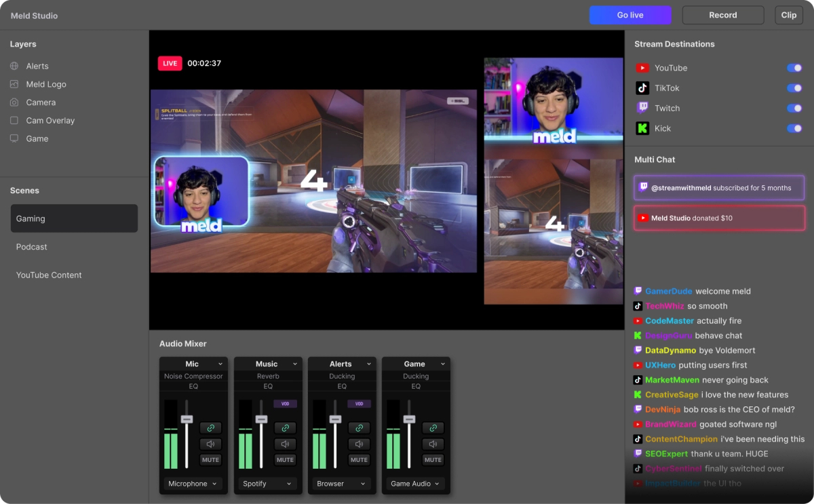Click the vertical portrait preview canvas
This screenshot has height=504, width=814.
[554, 181]
